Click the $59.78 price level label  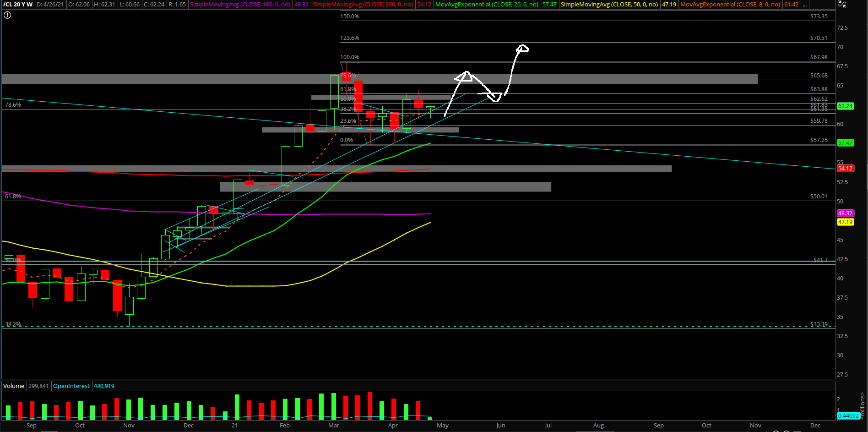[819, 120]
